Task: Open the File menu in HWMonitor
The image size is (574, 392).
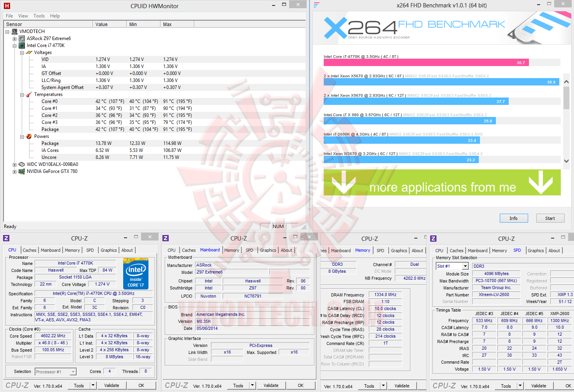Action: (9, 16)
